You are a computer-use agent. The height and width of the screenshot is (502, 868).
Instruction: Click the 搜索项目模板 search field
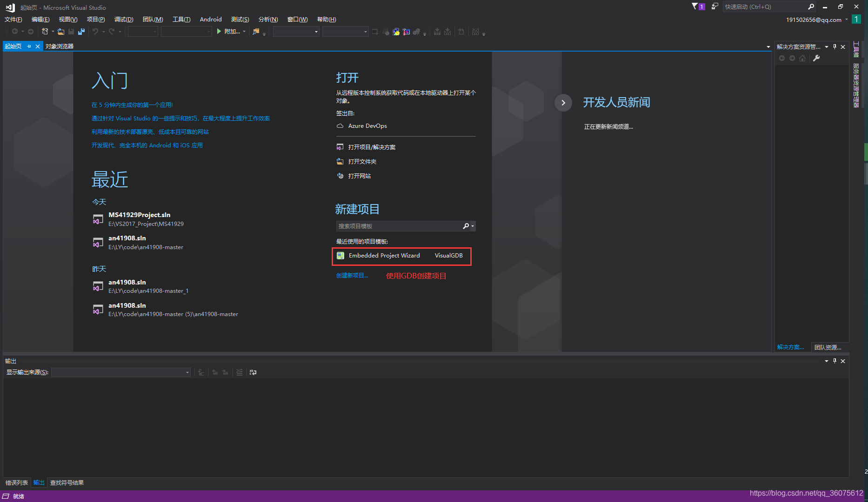(399, 226)
